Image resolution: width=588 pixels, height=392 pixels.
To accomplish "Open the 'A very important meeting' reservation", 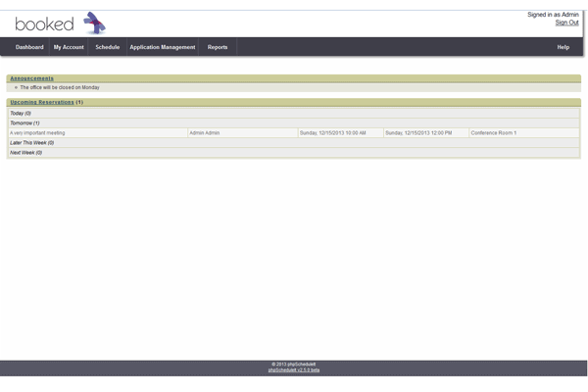I will coord(37,132).
